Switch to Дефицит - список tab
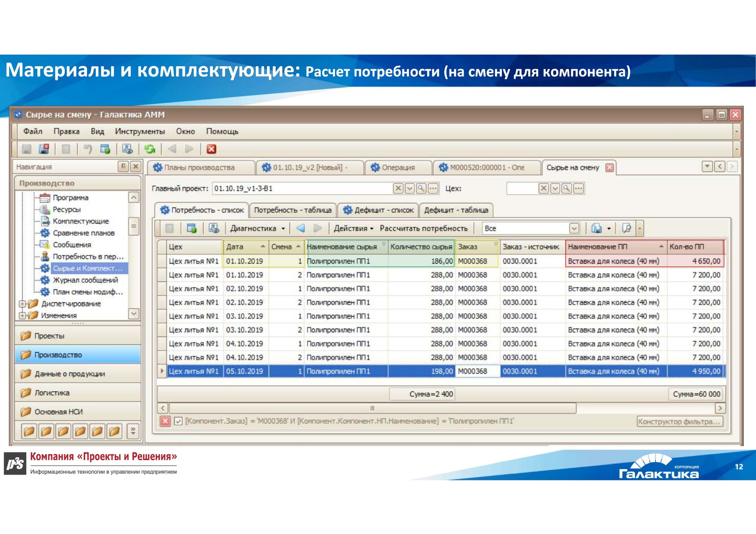The image size is (756, 534). tap(378, 210)
